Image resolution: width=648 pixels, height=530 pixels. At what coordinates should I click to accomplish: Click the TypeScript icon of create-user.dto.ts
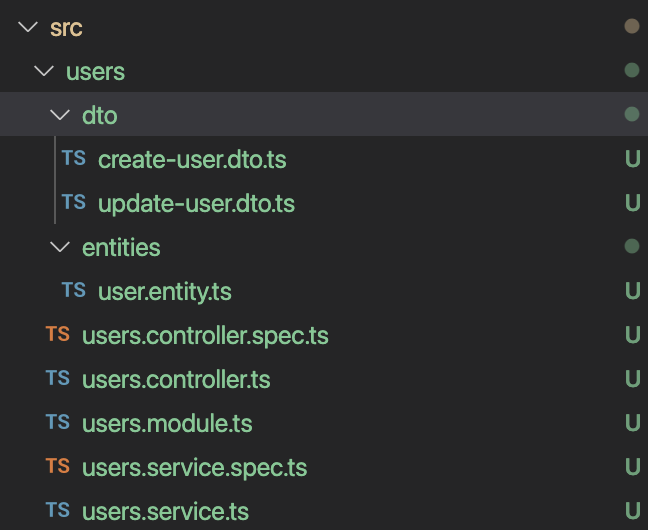74,158
